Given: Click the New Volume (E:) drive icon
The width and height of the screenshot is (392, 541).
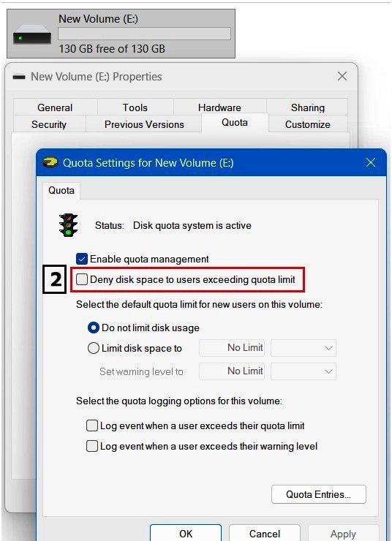Looking at the screenshot, I should (32, 35).
